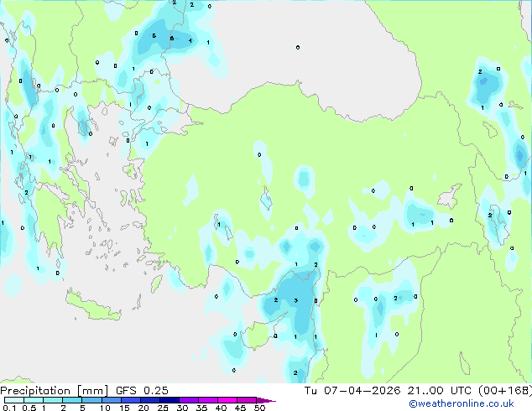Click the '21..00 UTC' time text
532x411 pixels.
[x=440, y=391]
